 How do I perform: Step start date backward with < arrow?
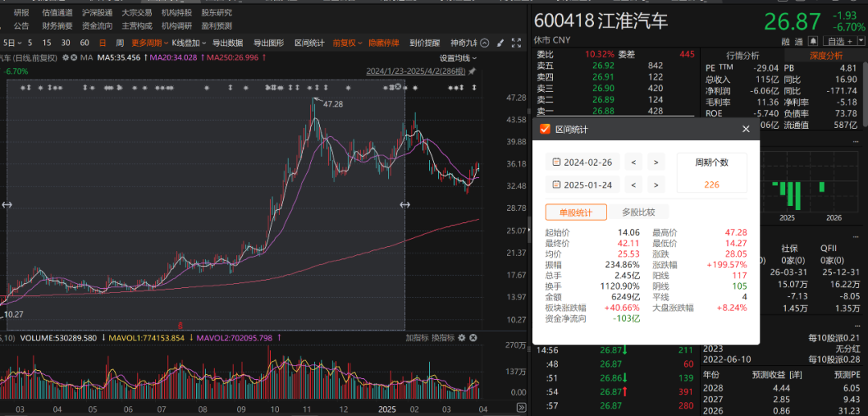[633, 163]
